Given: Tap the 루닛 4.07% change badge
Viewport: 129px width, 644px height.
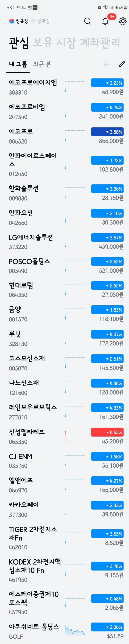Looking at the screenshot, I should [107, 334].
